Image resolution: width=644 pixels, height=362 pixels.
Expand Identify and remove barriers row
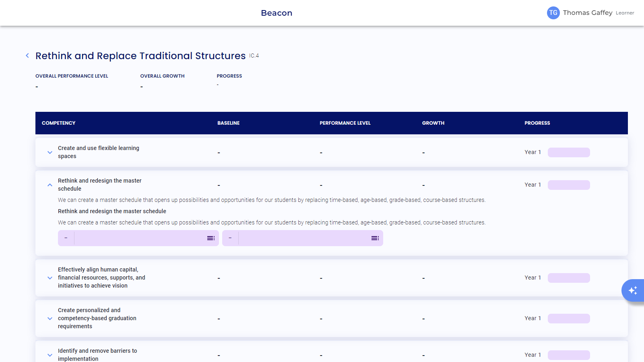tap(50, 355)
